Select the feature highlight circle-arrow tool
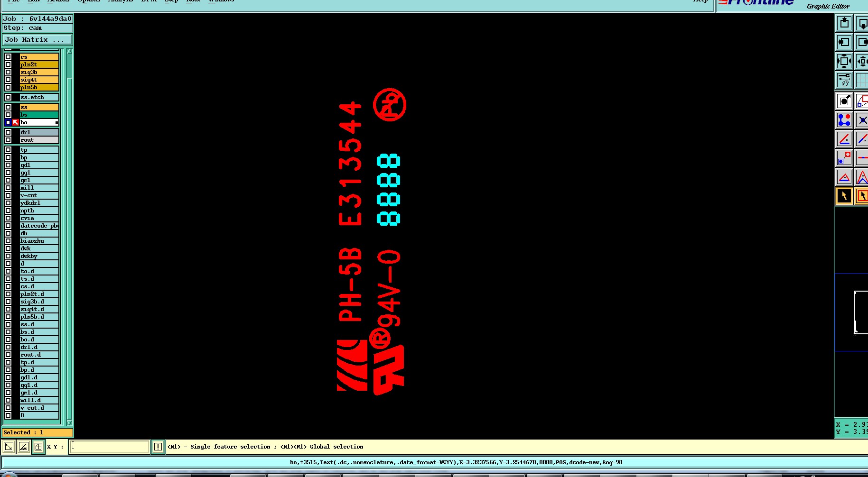 844,101
